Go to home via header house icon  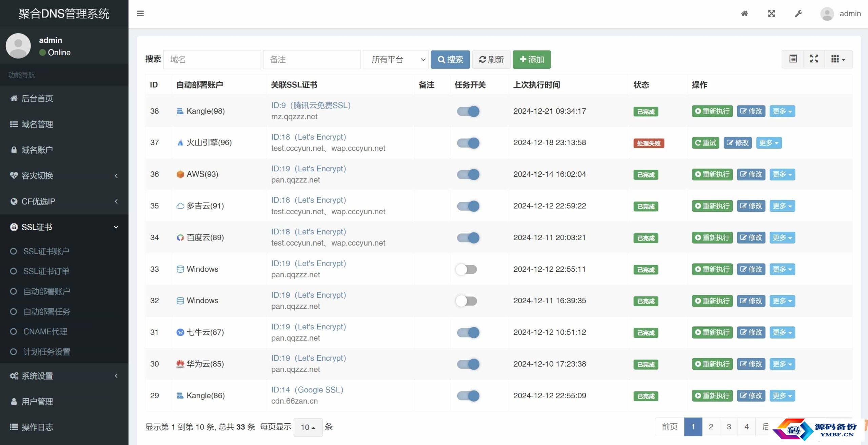[745, 14]
